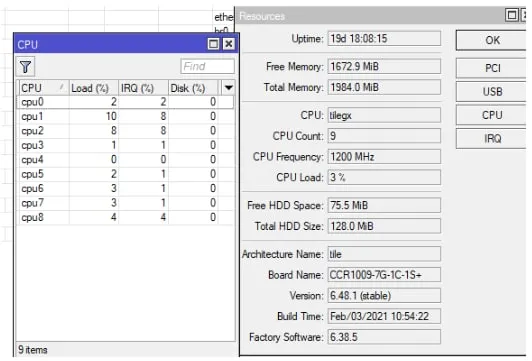Sort by CPU column header
The height and width of the screenshot is (361, 532).
click(x=43, y=88)
